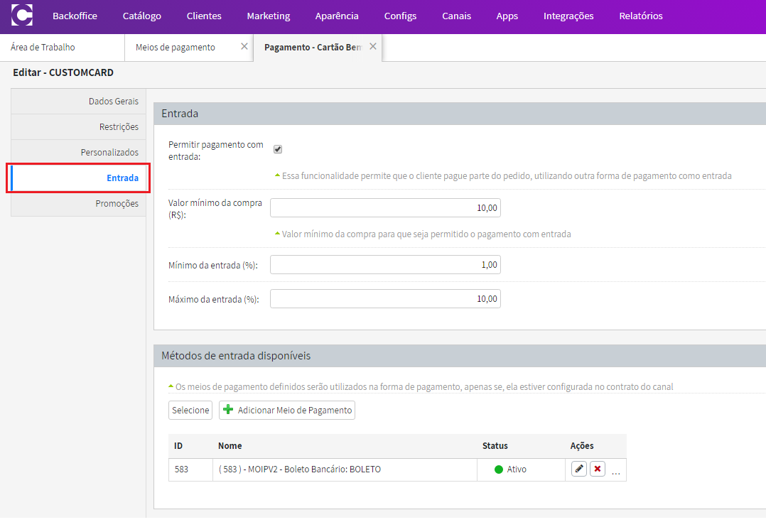Open the Catálogo menu
Screen dimensions: 766x532
(x=141, y=16)
